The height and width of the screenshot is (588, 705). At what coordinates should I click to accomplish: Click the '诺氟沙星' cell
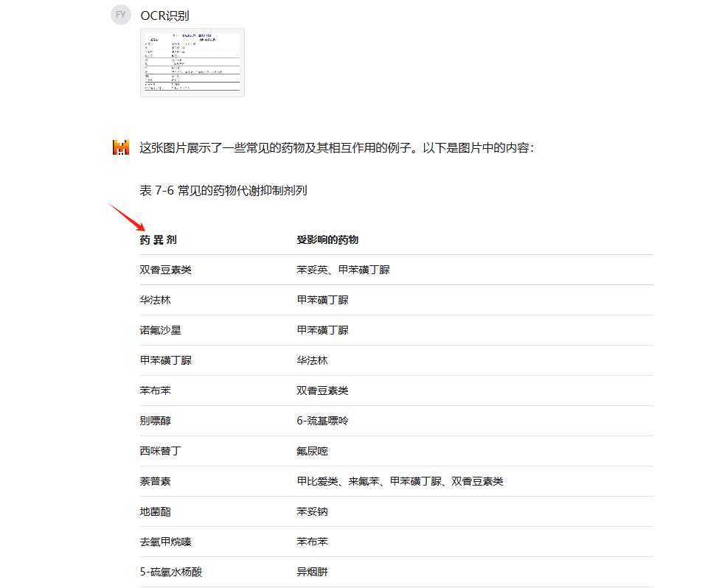(x=161, y=330)
